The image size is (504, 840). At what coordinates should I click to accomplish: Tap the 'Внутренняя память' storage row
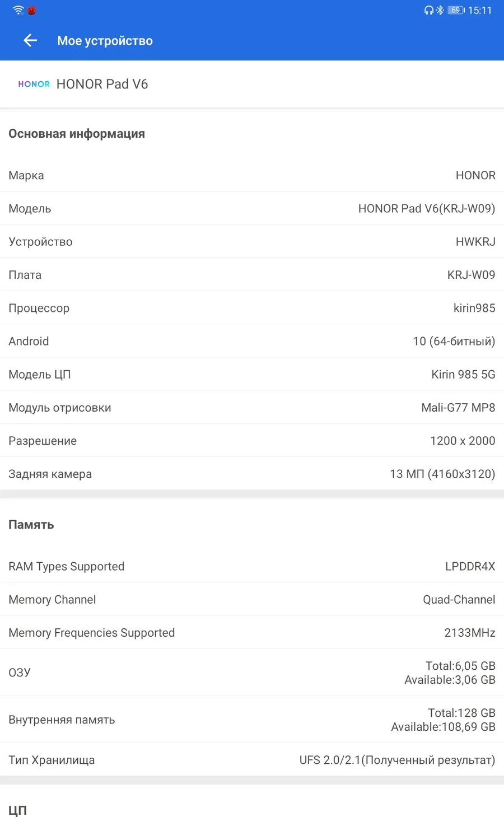coord(252,720)
